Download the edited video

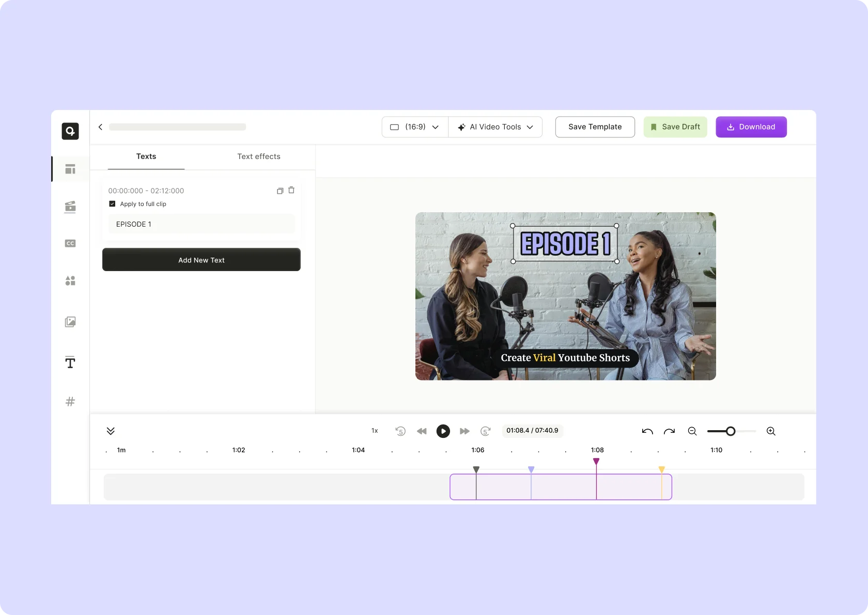coord(751,127)
